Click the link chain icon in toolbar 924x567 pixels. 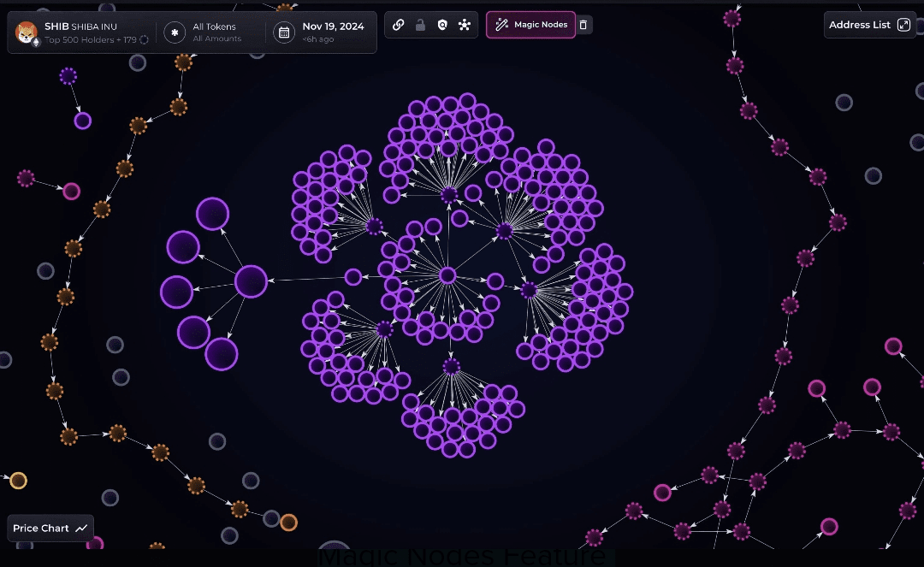tap(399, 25)
